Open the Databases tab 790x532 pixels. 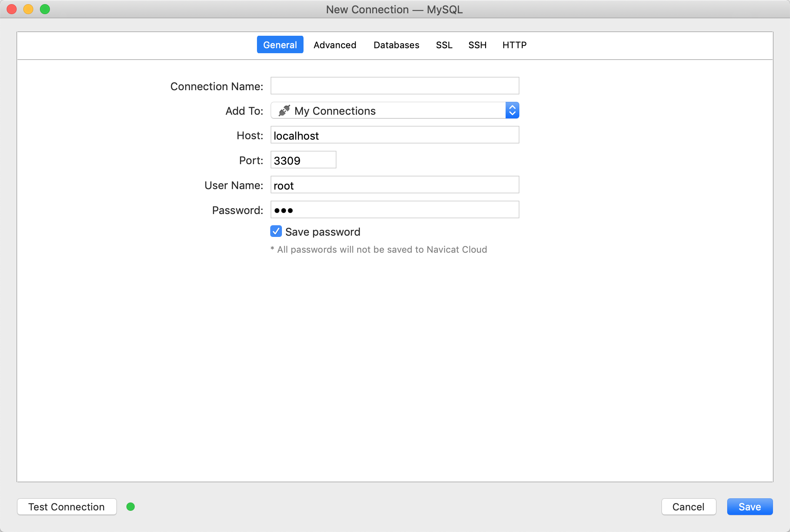396,45
